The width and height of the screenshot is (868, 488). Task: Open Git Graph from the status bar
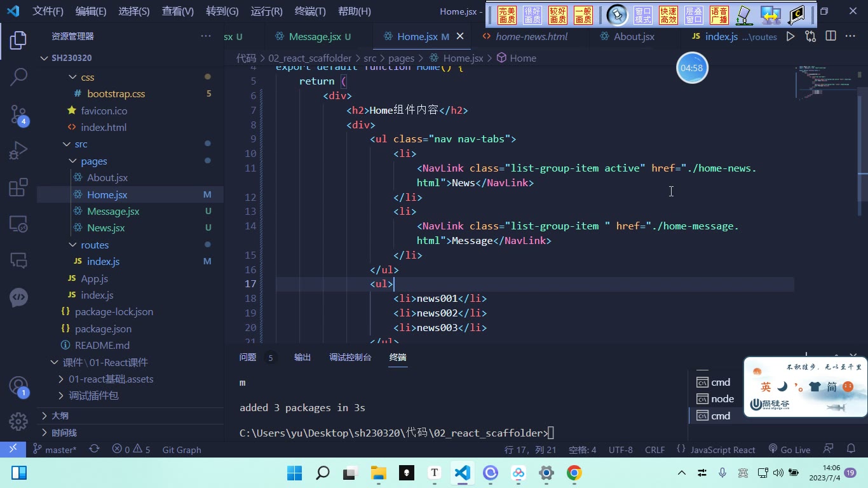[x=182, y=450]
